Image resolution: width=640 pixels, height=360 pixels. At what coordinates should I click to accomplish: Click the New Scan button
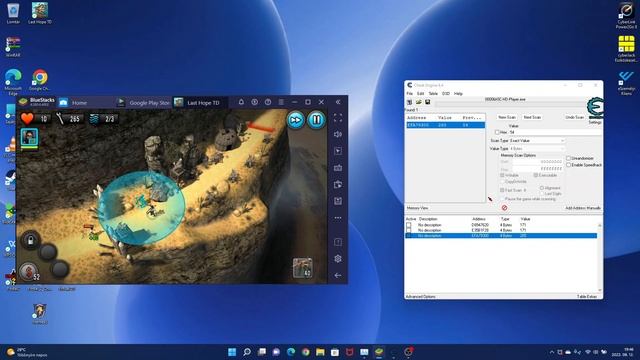[x=507, y=117]
